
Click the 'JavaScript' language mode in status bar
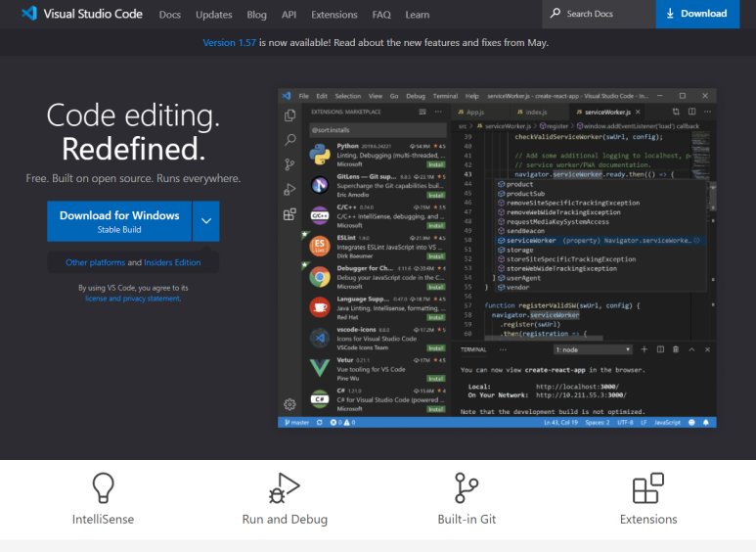click(667, 422)
